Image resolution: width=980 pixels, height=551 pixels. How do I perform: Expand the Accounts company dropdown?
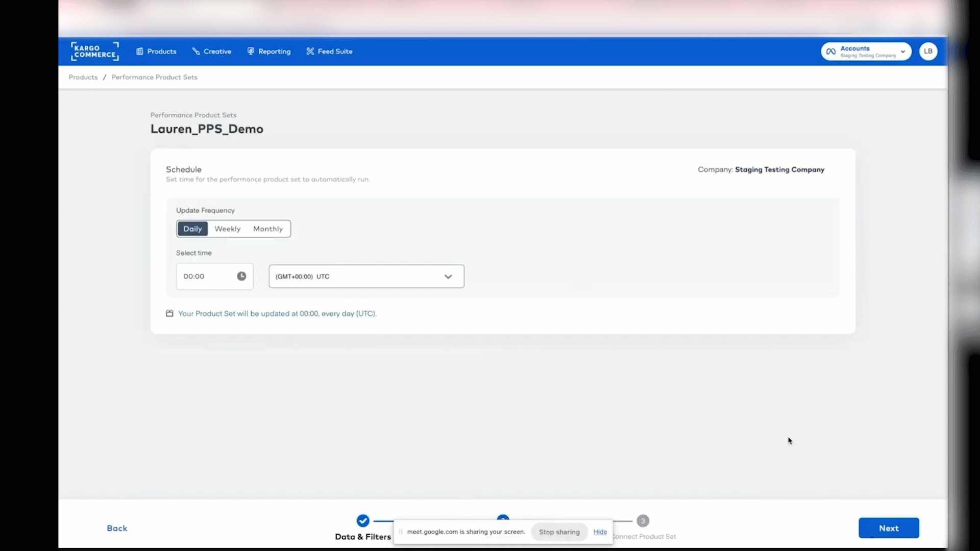pos(903,51)
